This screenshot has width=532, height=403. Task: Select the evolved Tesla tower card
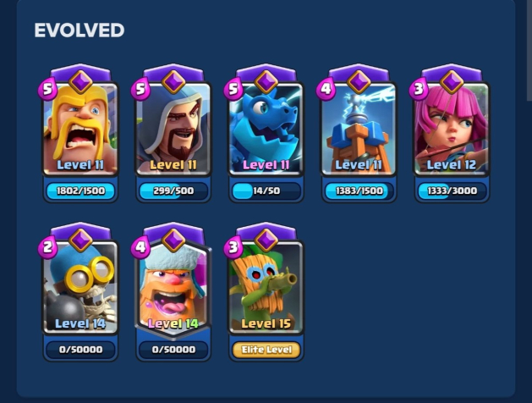[x=359, y=129]
